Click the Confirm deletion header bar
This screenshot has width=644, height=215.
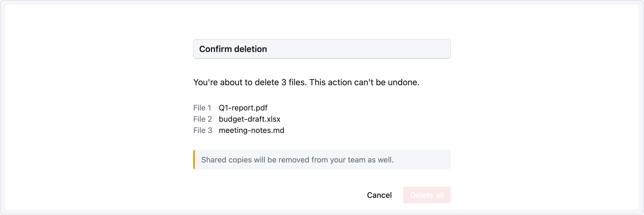pyautogui.click(x=322, y=49)
